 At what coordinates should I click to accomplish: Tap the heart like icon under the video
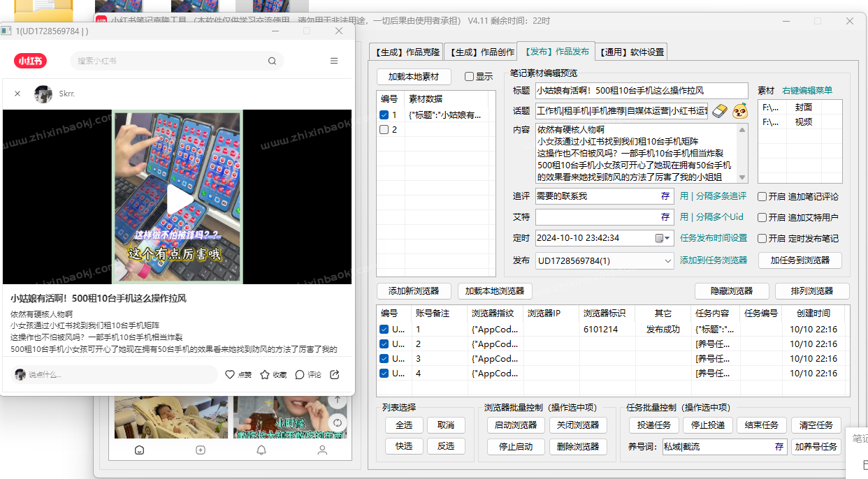coord(231,374)
